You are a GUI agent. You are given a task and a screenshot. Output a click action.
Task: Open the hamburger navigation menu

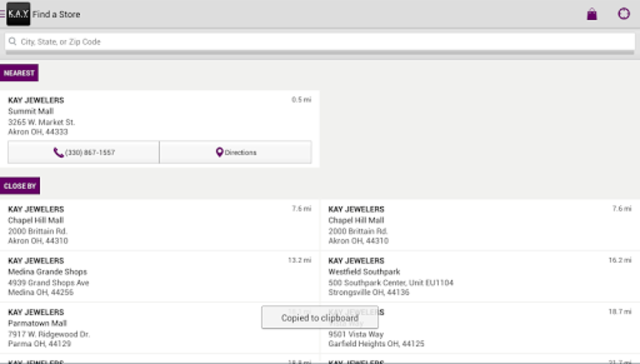pyautogui.click(x=2, y=14)
